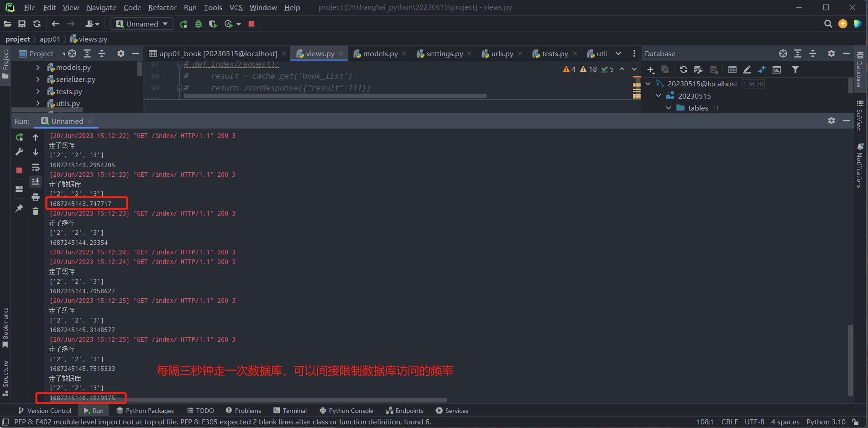The image size is (868, 428).
Task: Expand the utils.py tree node
Action: [38, 103]
